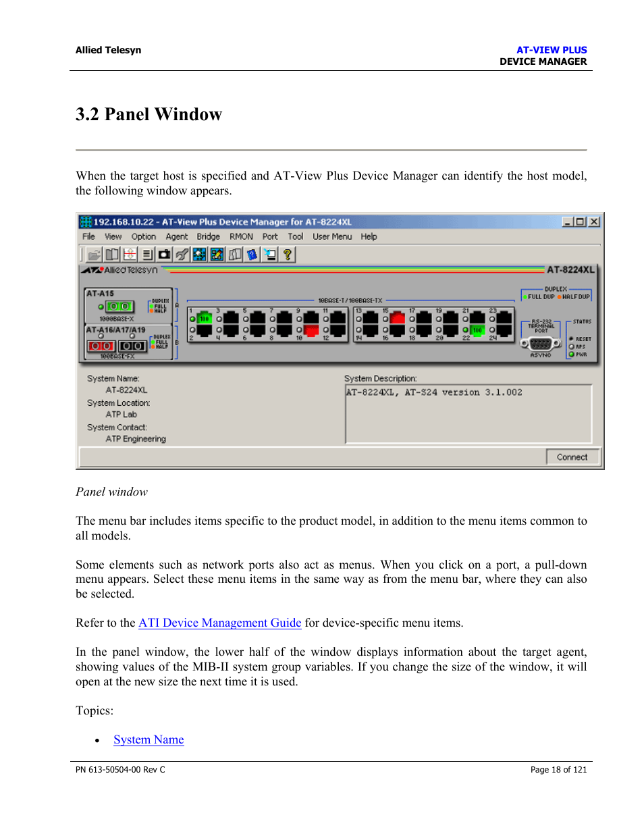Click the black 100BASE-FX fiber port
Viewport: 644px width, 834px height.
(132, 346)
